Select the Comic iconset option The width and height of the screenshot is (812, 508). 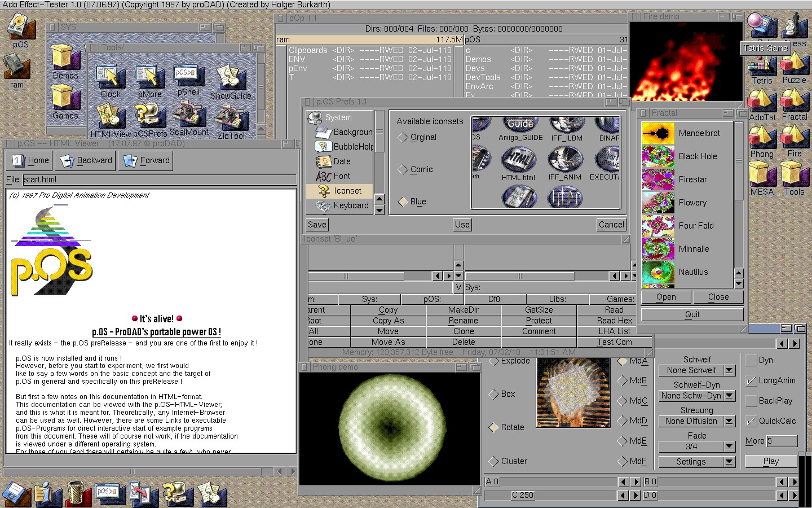click(403, 169)
